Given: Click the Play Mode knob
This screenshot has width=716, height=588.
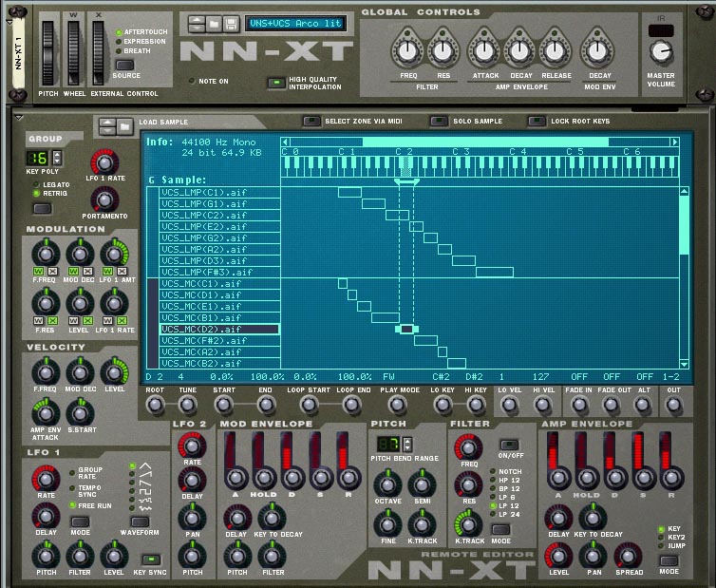Looking at the screenshot, I should (x=397, y=405).
